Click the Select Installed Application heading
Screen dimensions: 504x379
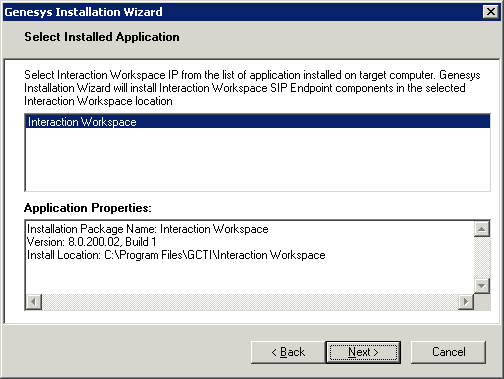point(102,37)
